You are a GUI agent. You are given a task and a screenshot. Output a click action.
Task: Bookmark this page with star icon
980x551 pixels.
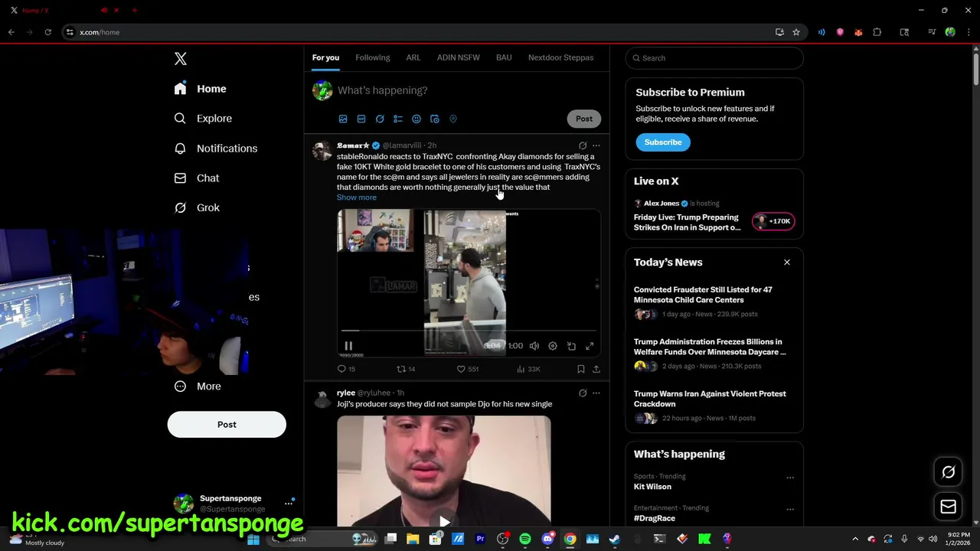[796, 32]
